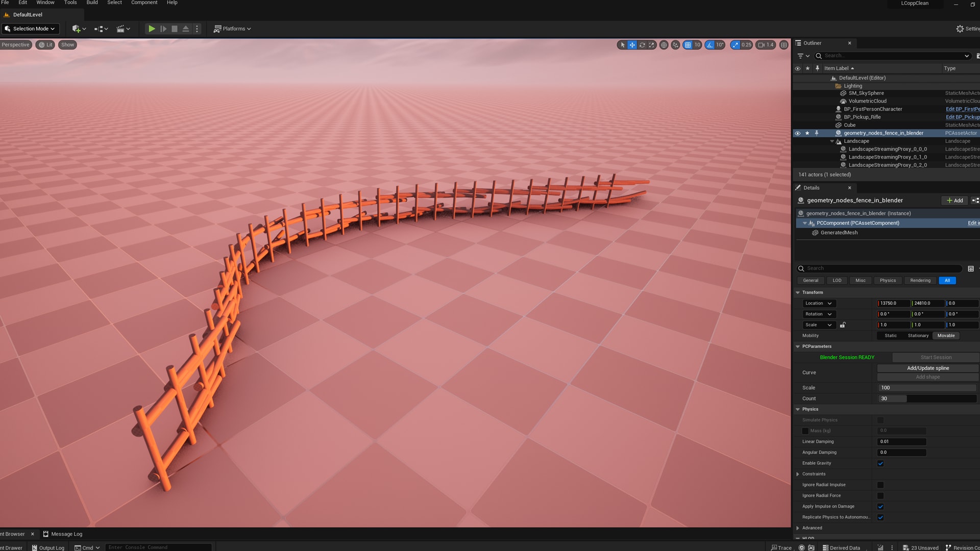Open the editor Settings gear
The width and height of the screenshot is (980, 551).
[960, 29]
